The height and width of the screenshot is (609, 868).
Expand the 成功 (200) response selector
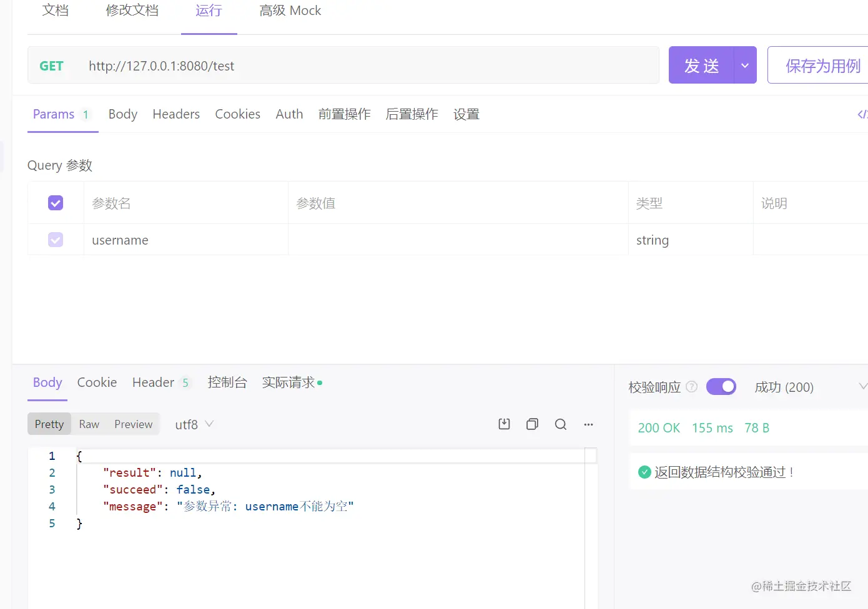[863, 387]
